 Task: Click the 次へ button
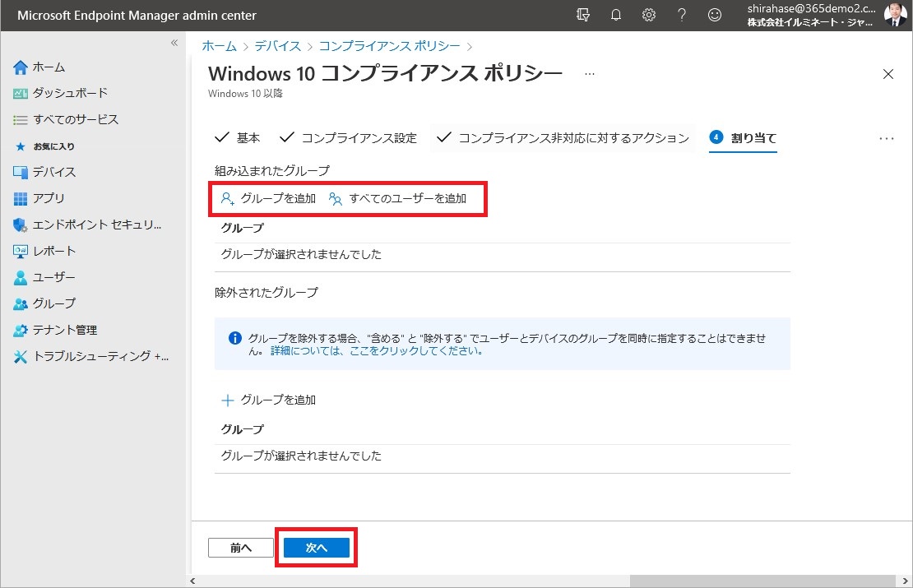coord(316,548)
